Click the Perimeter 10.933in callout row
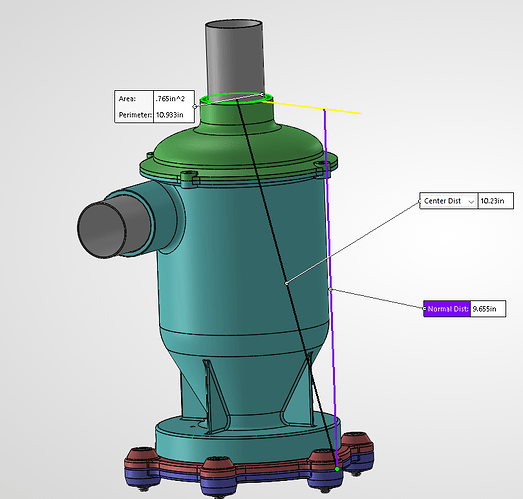The height and width of the screenshot is (499, 523). click(x=154, y=115)
